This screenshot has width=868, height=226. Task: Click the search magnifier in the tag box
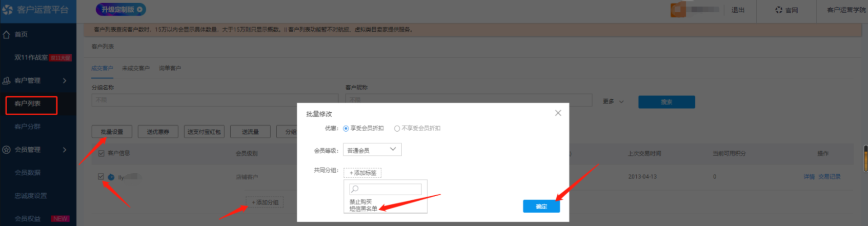click(354, 189)
